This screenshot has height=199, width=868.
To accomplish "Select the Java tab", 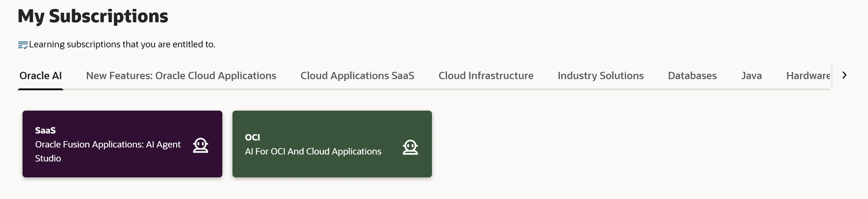I will point(751,76).
